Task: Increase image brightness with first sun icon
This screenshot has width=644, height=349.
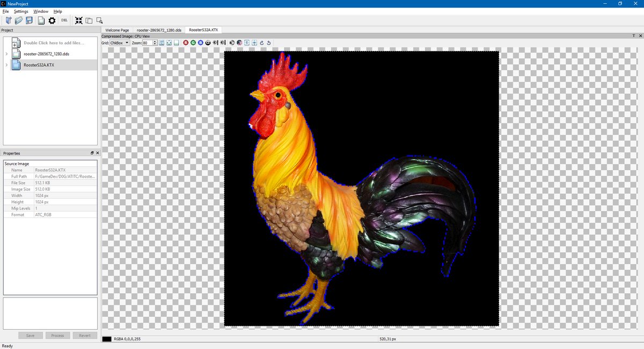Action: coord(215,42)
